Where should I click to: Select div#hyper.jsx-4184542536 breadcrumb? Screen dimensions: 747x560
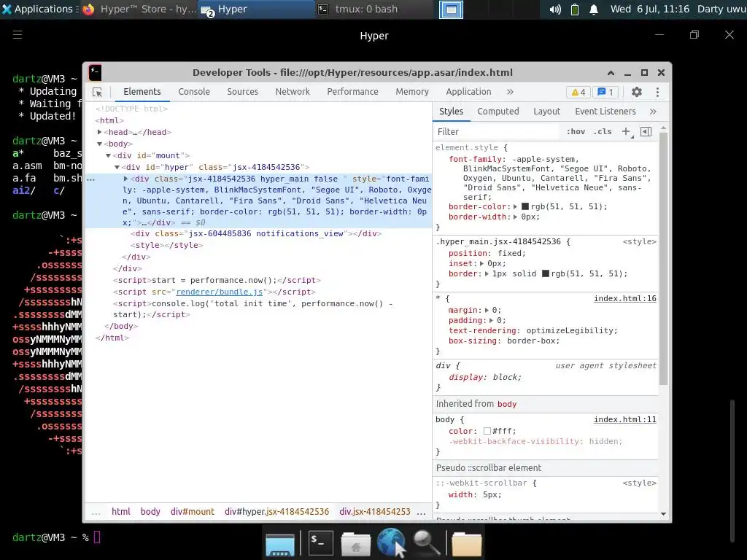[x=276, y=511]
